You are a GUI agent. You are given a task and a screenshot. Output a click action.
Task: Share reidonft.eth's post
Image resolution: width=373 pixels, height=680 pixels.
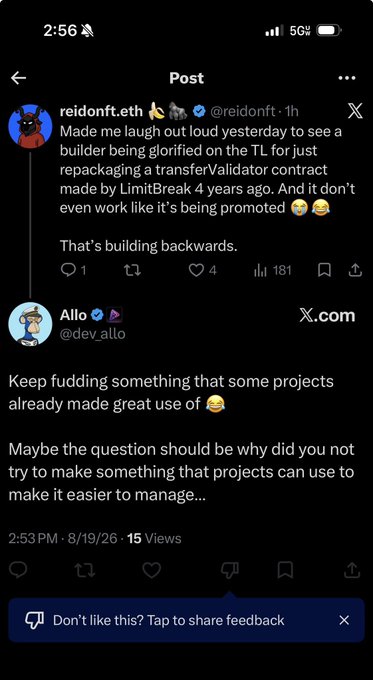354,271
